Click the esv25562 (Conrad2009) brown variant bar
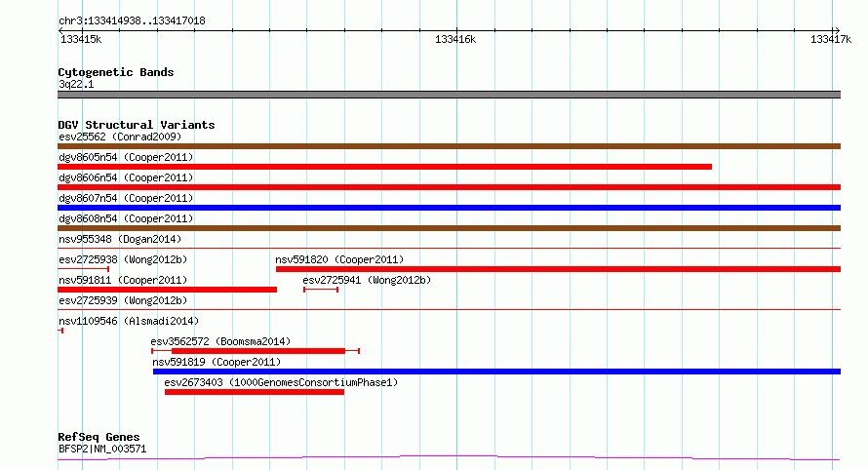The height and width of the screenshot is (470, 868). pyautogui.click(x=449, y=146)
